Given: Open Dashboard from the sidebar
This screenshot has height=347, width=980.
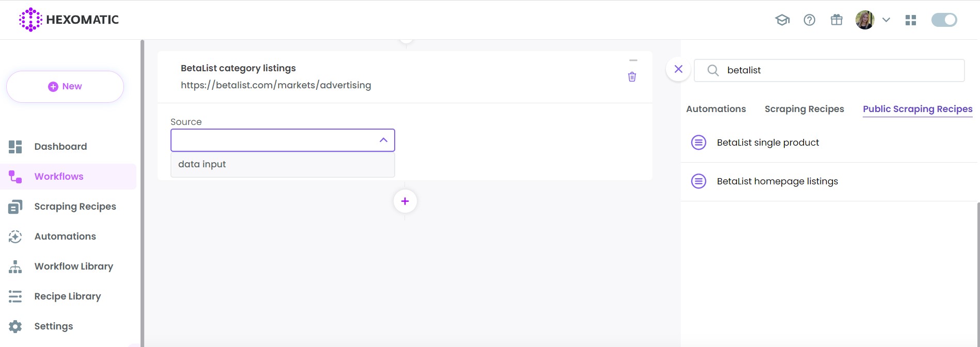Looking at the screenshot, I should [x=60, y=146].
